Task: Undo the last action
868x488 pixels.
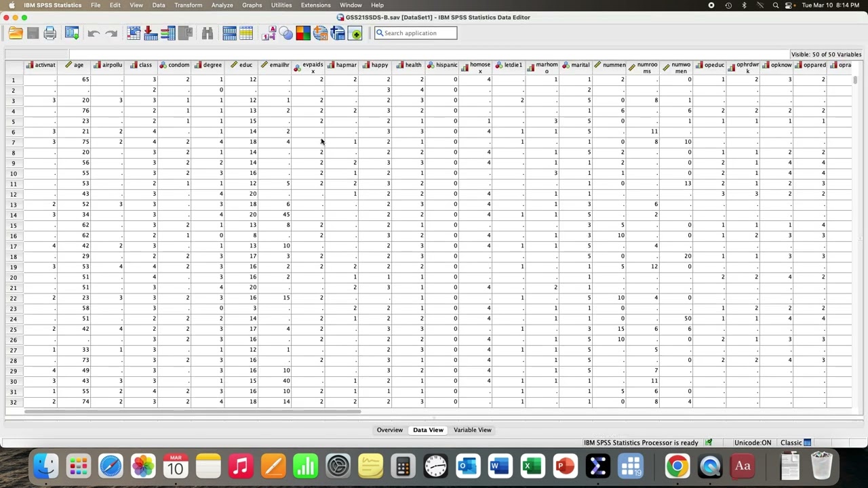Action: tap(94, 33)
